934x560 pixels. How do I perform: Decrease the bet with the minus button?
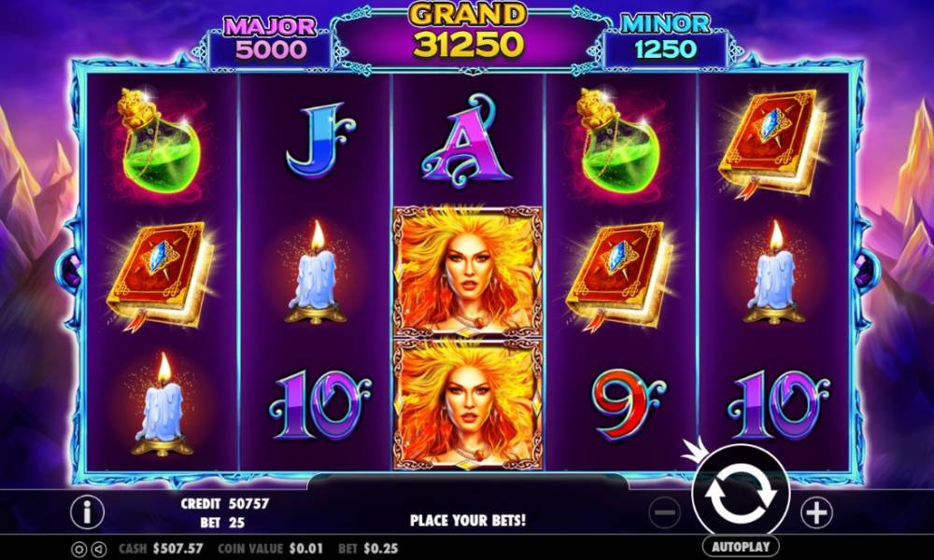click(665, 512)
